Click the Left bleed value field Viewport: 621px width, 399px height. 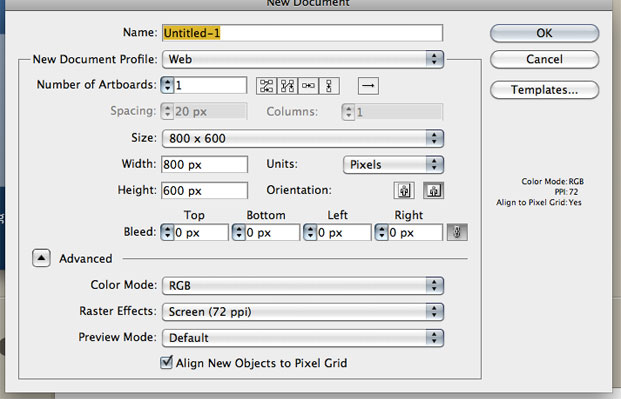pos(344,233)
